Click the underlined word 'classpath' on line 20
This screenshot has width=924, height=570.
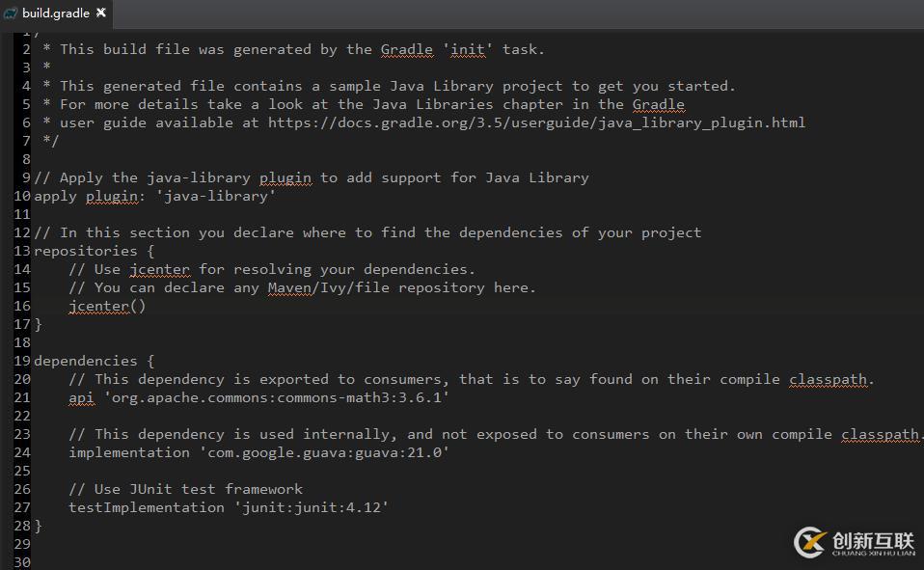click(828, 380)
